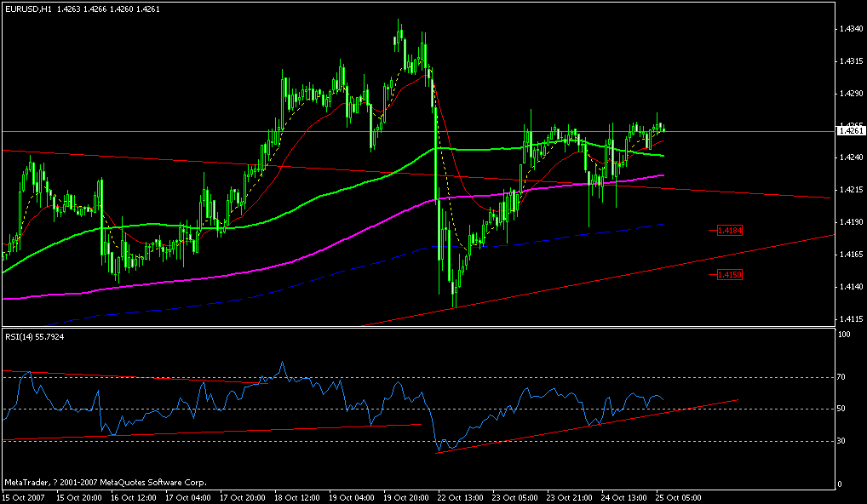Click the 30 level on RSI scale
Viewport: 867px width, 504px height.
(842, 441)
